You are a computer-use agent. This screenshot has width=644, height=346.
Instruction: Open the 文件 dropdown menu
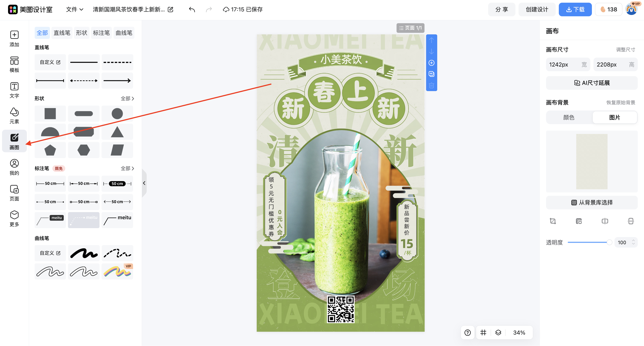pos(74,9)
